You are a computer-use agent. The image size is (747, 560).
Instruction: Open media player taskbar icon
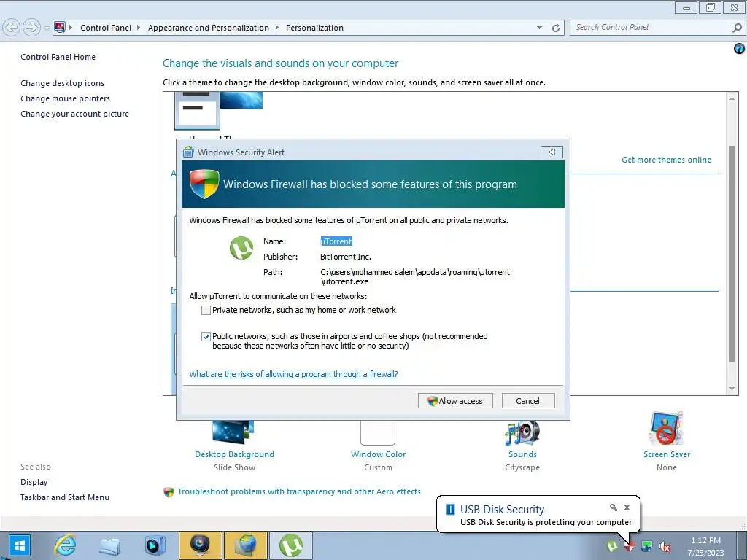pos(155,545)
